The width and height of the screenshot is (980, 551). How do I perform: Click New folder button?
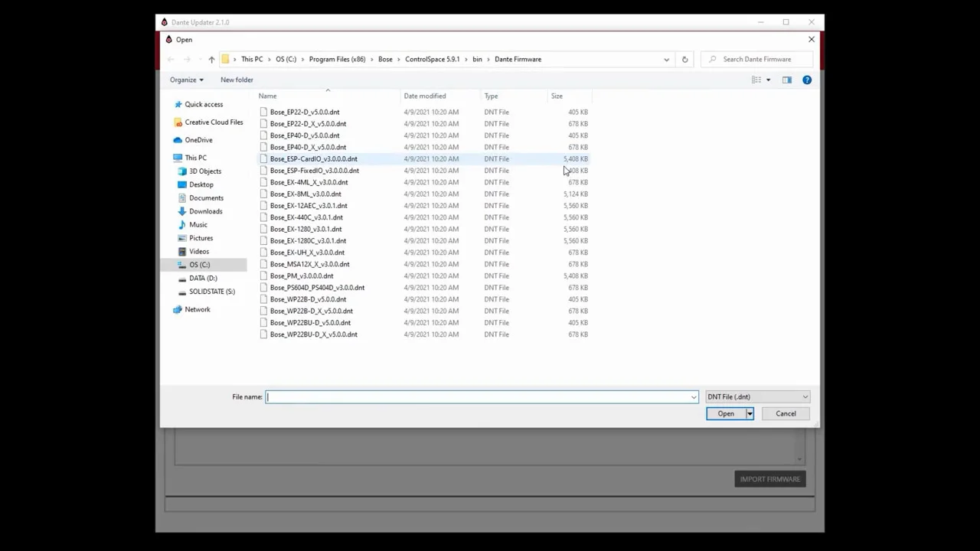(x=237, y=80)
